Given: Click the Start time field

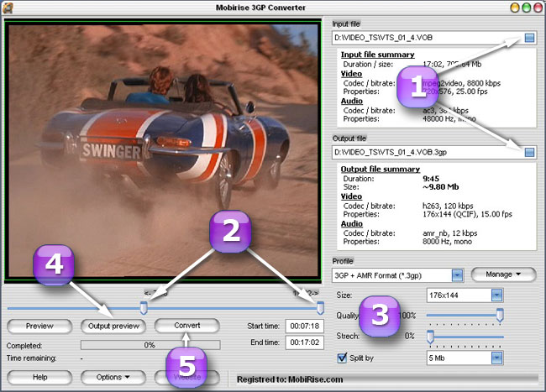Looking at the screenshot, I should 305,327.
